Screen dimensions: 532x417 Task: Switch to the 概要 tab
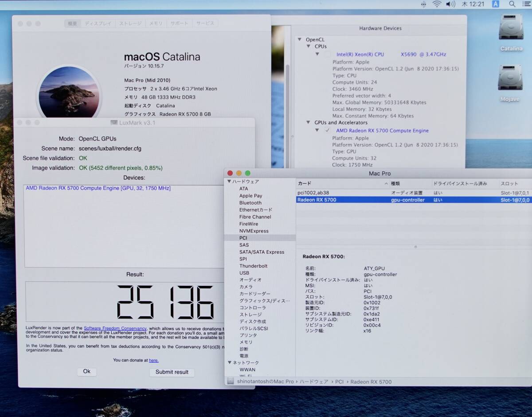point(72,24)
